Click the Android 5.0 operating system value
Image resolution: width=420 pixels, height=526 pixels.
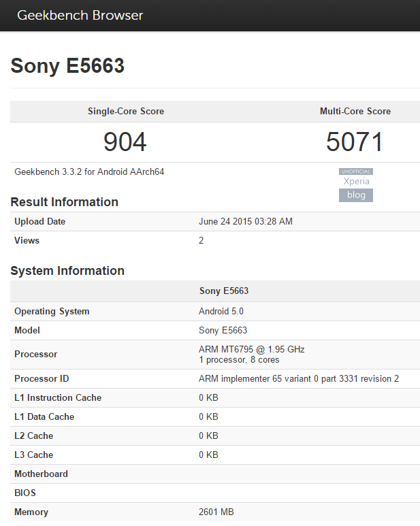pos(221,312)
